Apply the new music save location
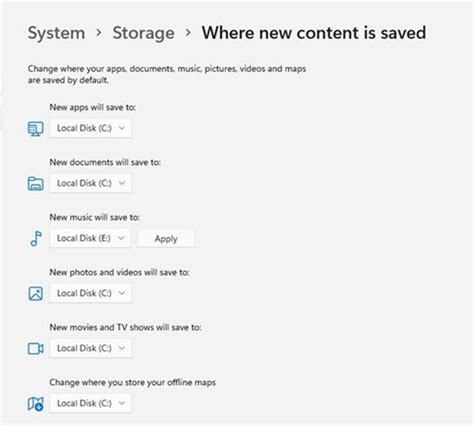The height and width of the screenshot is (425, 474). [166, 239]
